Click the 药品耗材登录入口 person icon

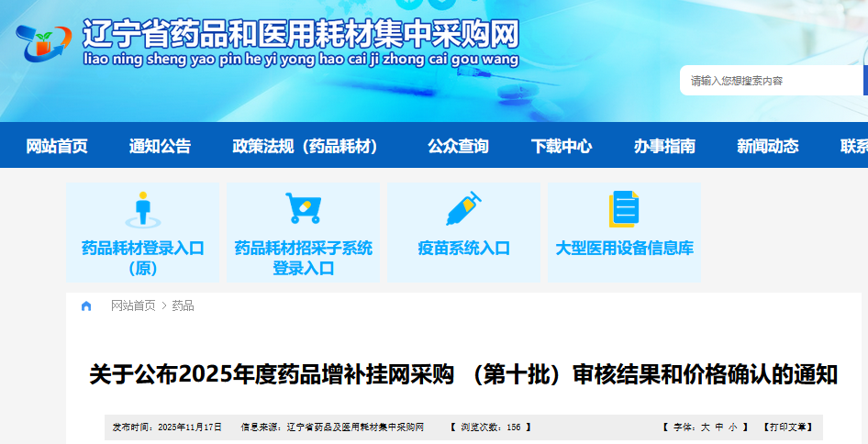pos(142,209)
